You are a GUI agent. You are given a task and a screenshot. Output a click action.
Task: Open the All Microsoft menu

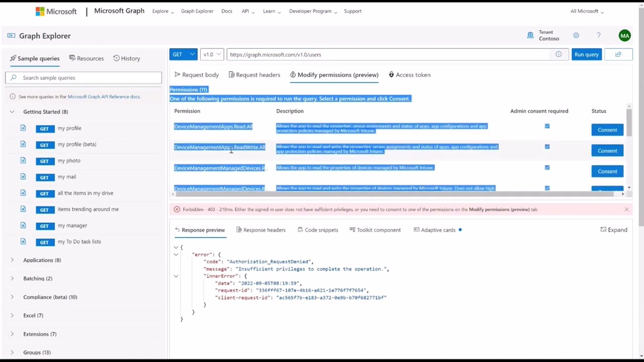tap(587, 11)
